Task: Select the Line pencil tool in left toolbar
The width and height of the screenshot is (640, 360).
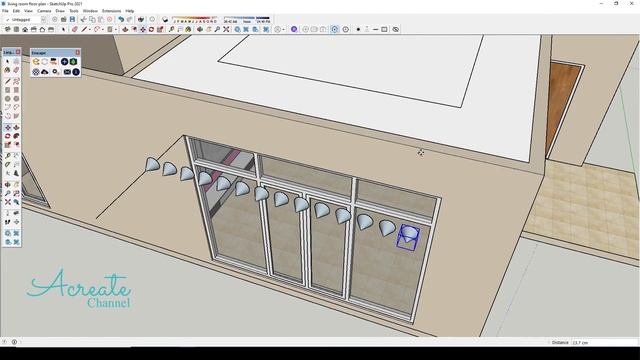Action: coord(8,81)
